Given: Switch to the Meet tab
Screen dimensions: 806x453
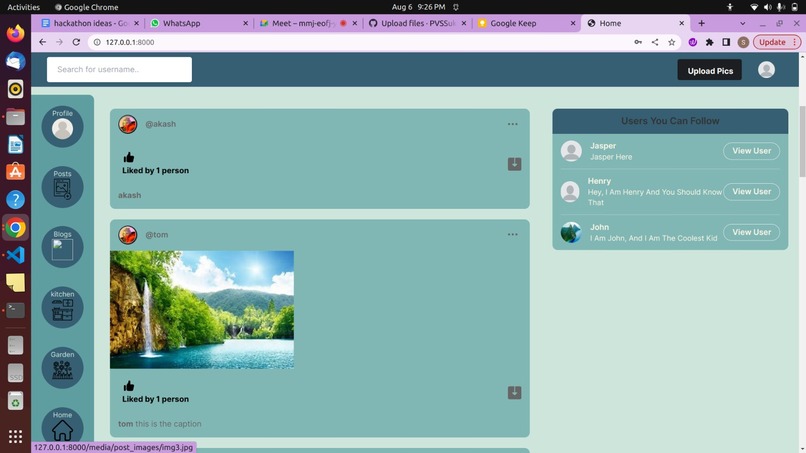Looking at the screenshot, I should 307,23.
